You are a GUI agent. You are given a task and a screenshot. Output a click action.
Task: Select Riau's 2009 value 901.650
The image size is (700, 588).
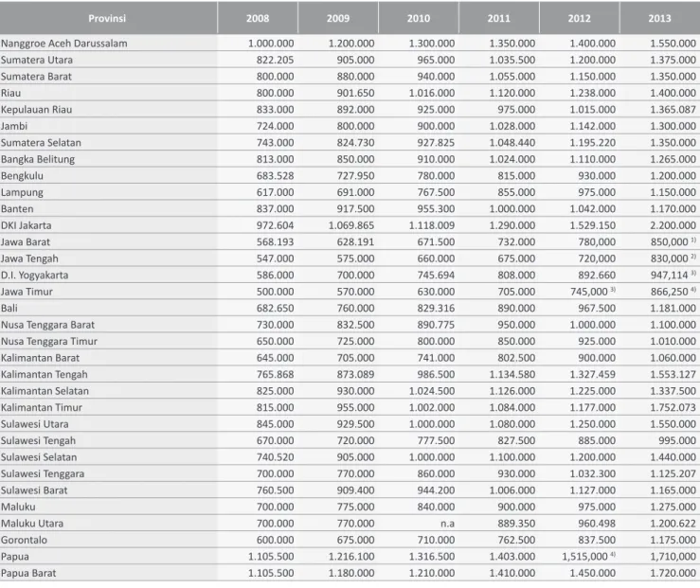pos(355,93)
